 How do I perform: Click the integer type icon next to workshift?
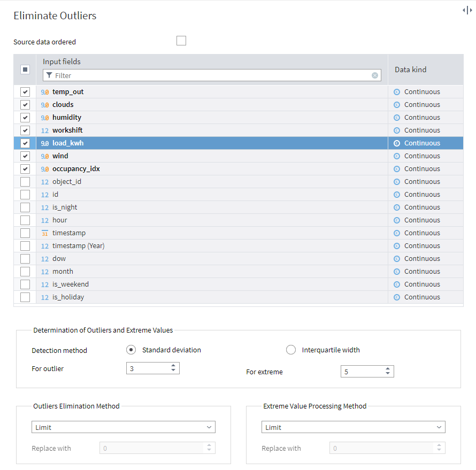coord(45,130)
